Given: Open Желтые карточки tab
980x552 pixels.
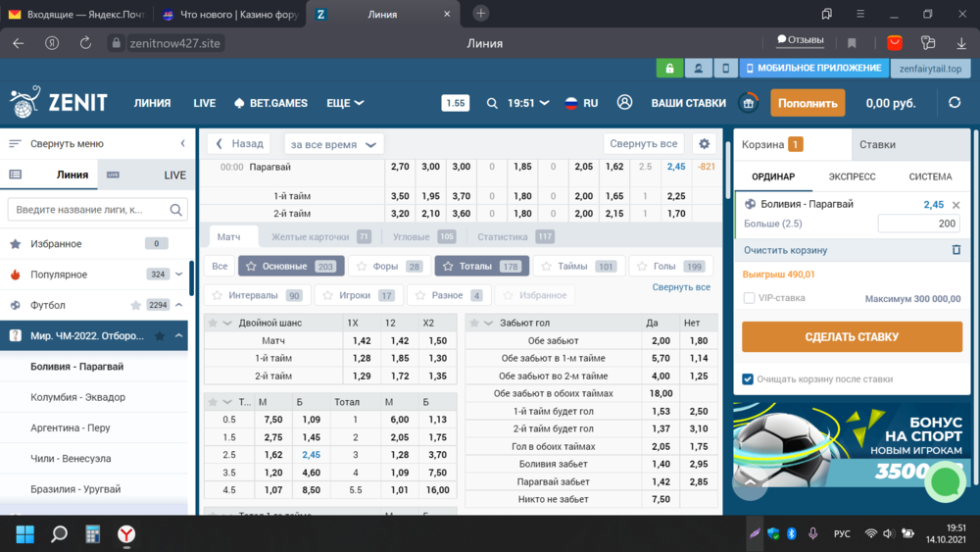Looking at the screenshot, I should [320, 237].
